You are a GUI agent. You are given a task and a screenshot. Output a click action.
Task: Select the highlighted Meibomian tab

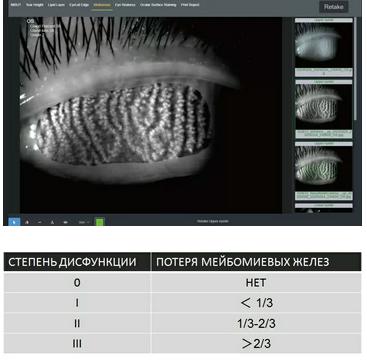tap(102, 5)
